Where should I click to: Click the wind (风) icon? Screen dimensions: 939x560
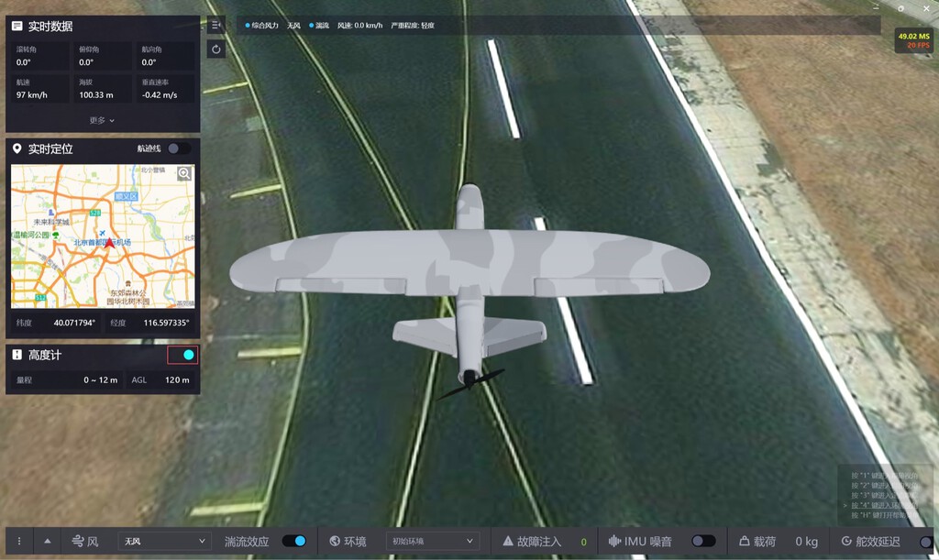pos(78,542)
